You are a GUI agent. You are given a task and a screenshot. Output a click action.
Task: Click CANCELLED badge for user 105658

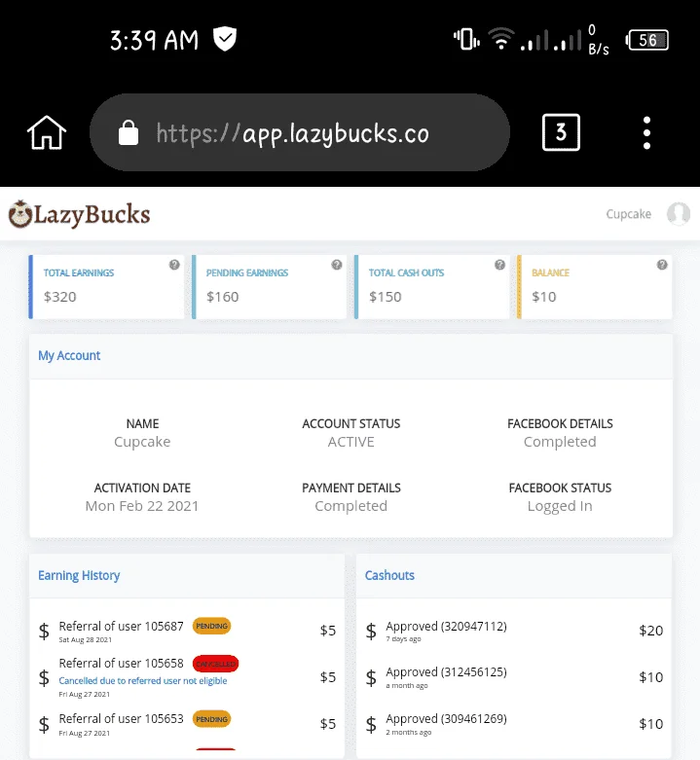pyautogui.click(x=216, y=664)
